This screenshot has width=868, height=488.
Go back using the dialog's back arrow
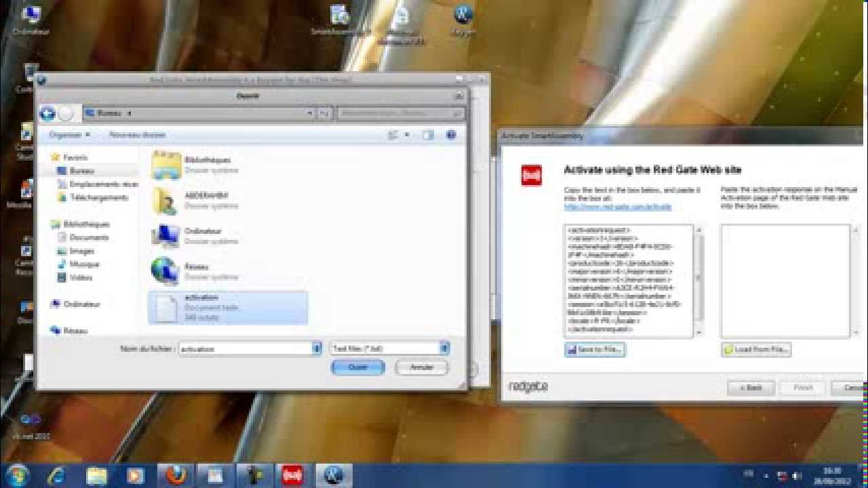[x=47, y=114]
